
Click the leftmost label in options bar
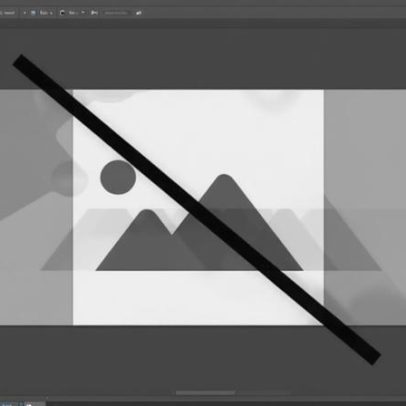8,13
